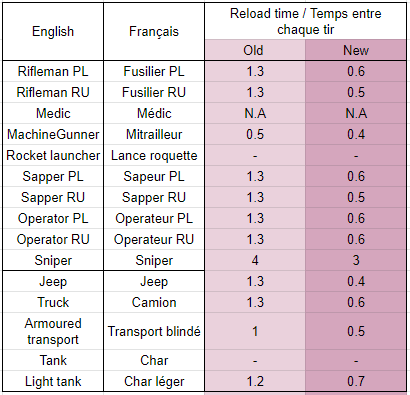Select the Français column header cell
The height and width of the screenshot is (395, 410).
click(154, 32)
